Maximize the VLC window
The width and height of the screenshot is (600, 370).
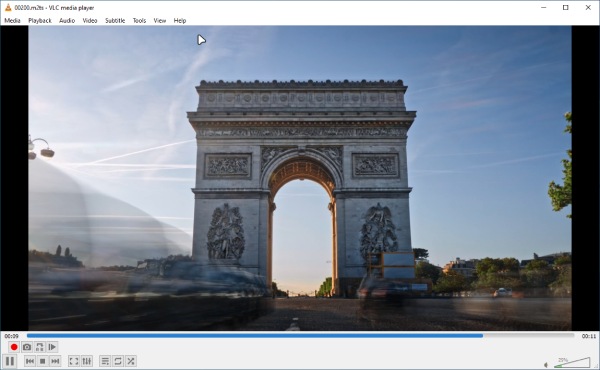tap(566, 7)
